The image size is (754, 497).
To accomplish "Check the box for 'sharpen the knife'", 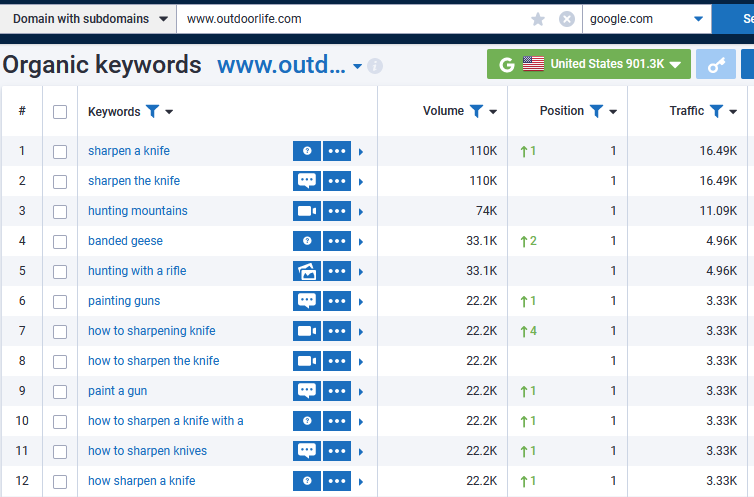I will pos(60,182).
